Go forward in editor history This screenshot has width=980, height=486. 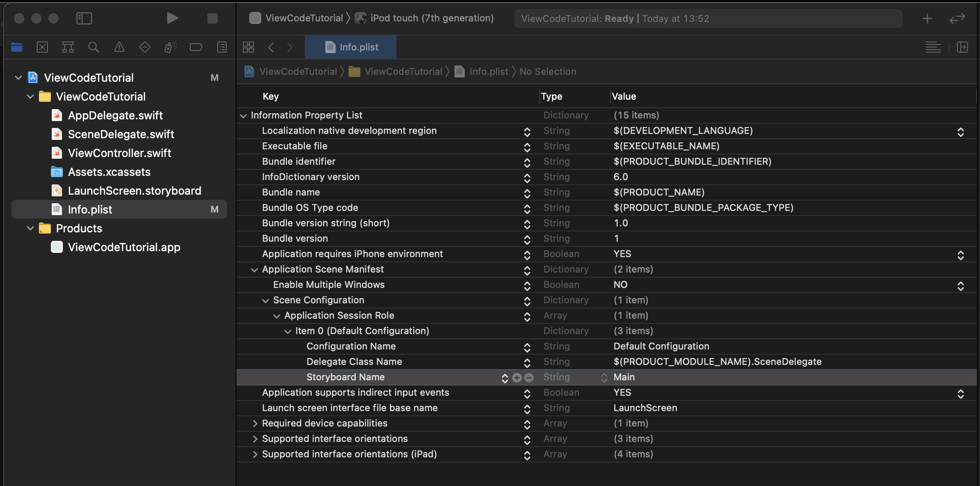(290, 47)
